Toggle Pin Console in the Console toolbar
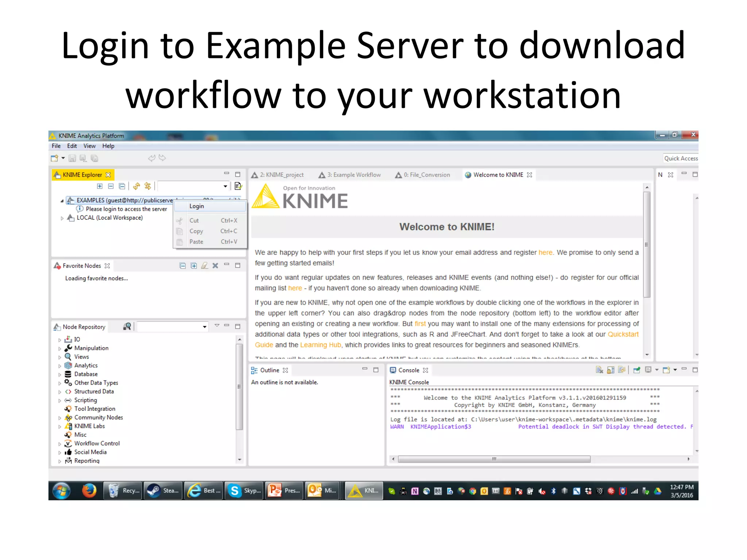The width and height of the screenshot is (747, 560). pos(637,370)
